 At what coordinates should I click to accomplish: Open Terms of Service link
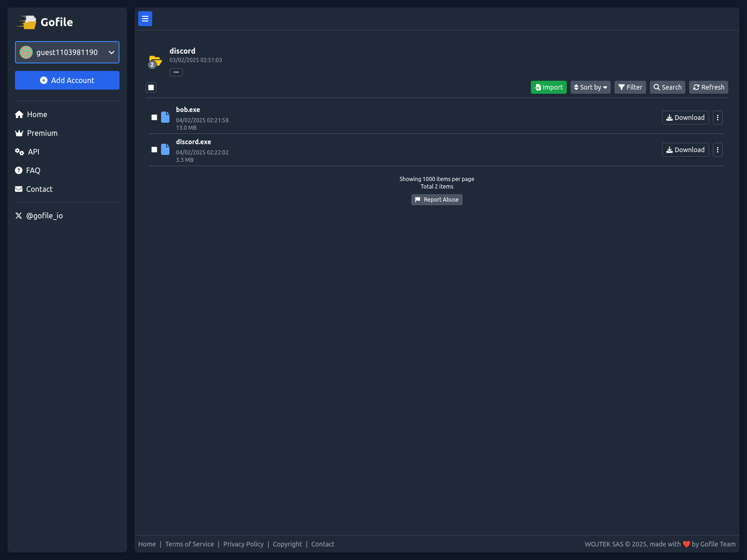tap(190, 544)
